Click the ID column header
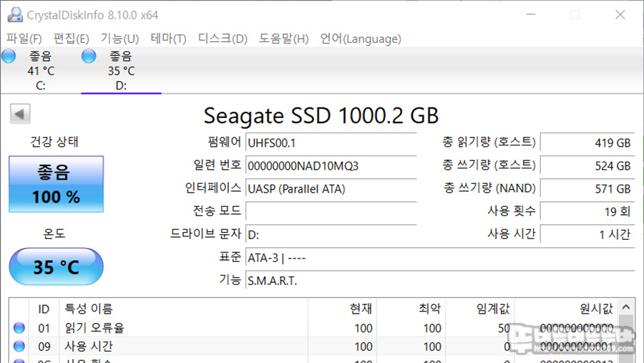Image resolution: width=644 pixels, height=363 pixels. tap(44, 309)
